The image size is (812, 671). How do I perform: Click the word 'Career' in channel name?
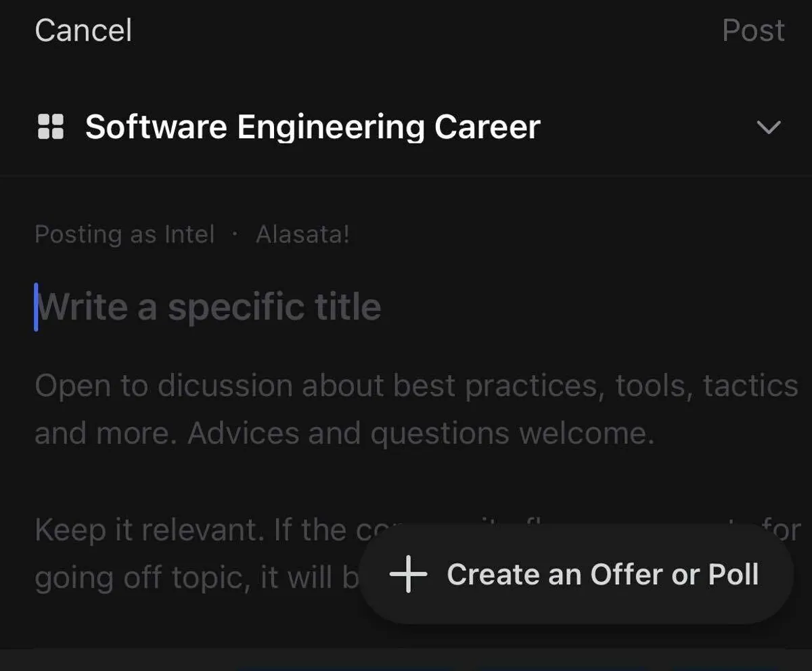(x=487, y=127)
